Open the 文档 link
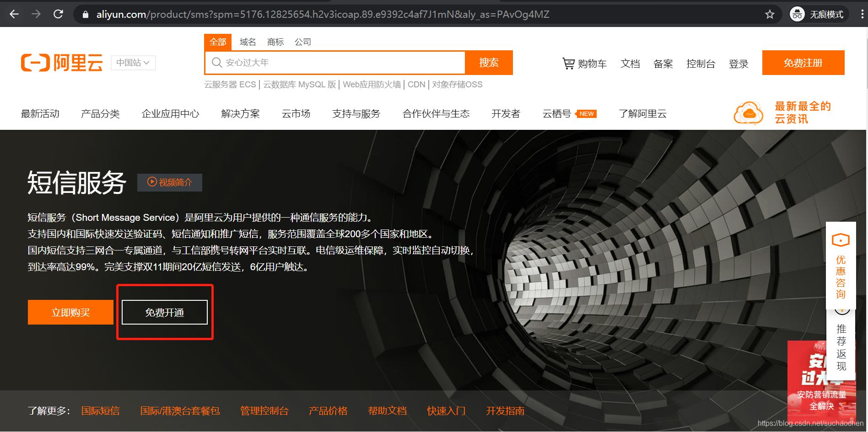The height and width of the screenshot is (432, 868). click(x=630, y=64)
